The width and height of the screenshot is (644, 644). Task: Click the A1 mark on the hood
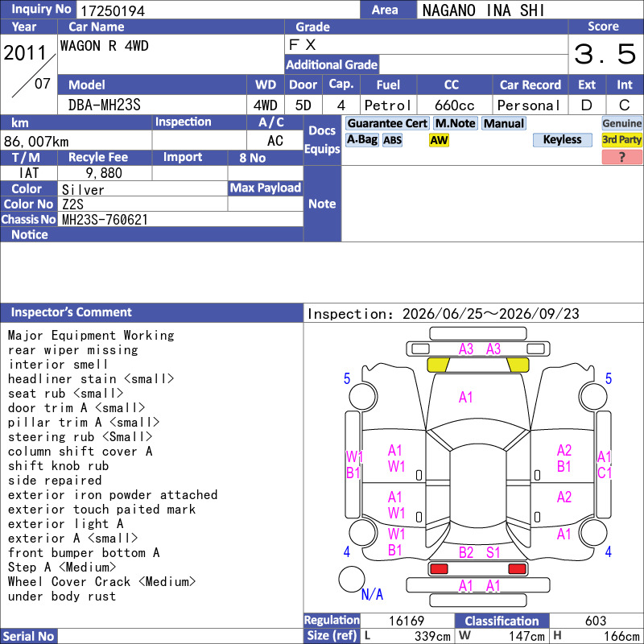465,397
